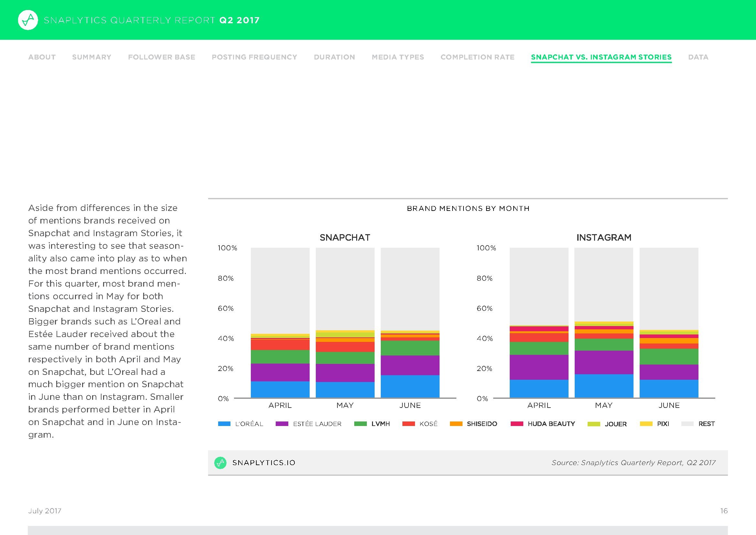The image size is (756, 535).
Task: Click the Snapchat JUNE stacked bar
Action: point(410,322)
